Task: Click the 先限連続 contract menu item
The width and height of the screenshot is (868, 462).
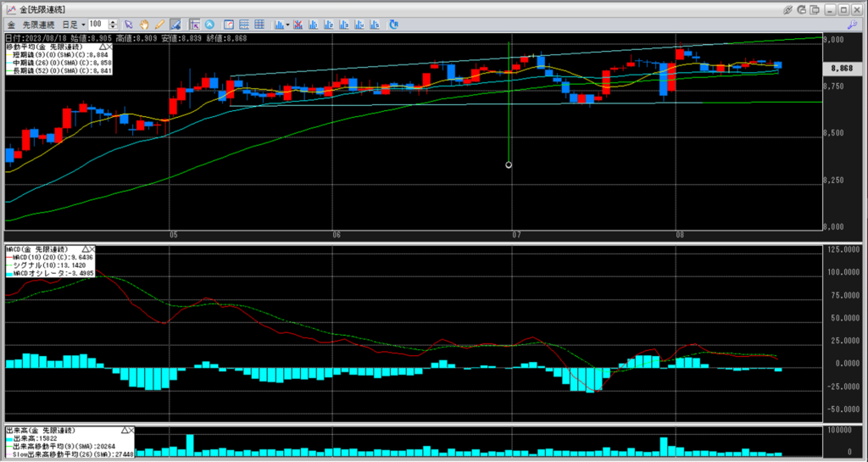Action: click(36, 24)
